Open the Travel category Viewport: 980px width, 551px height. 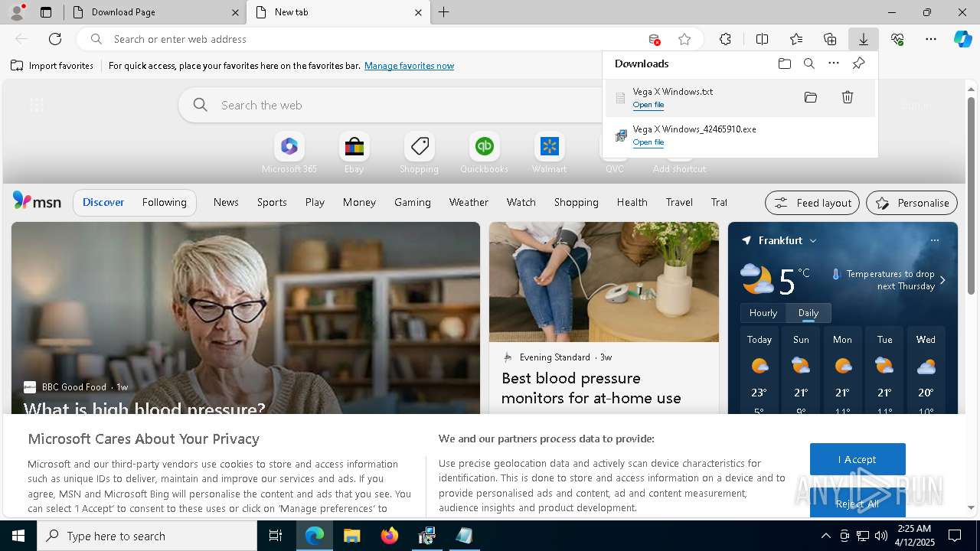tap(679, 202)
